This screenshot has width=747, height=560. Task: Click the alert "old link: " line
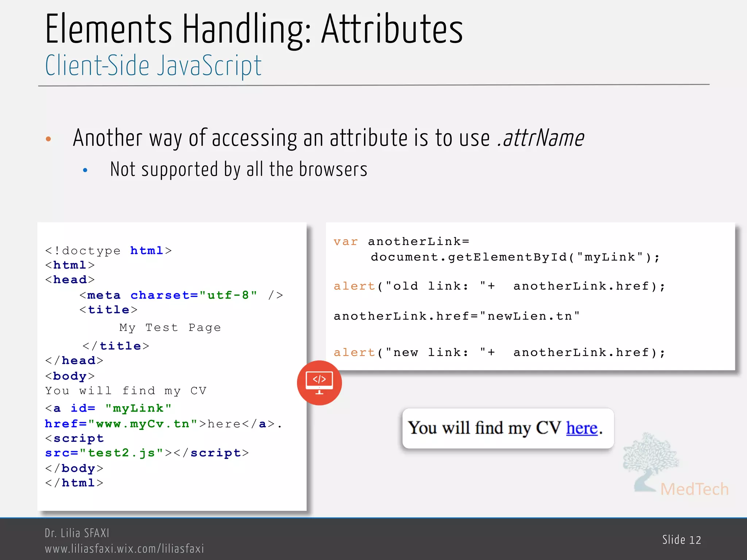[500, 286]
